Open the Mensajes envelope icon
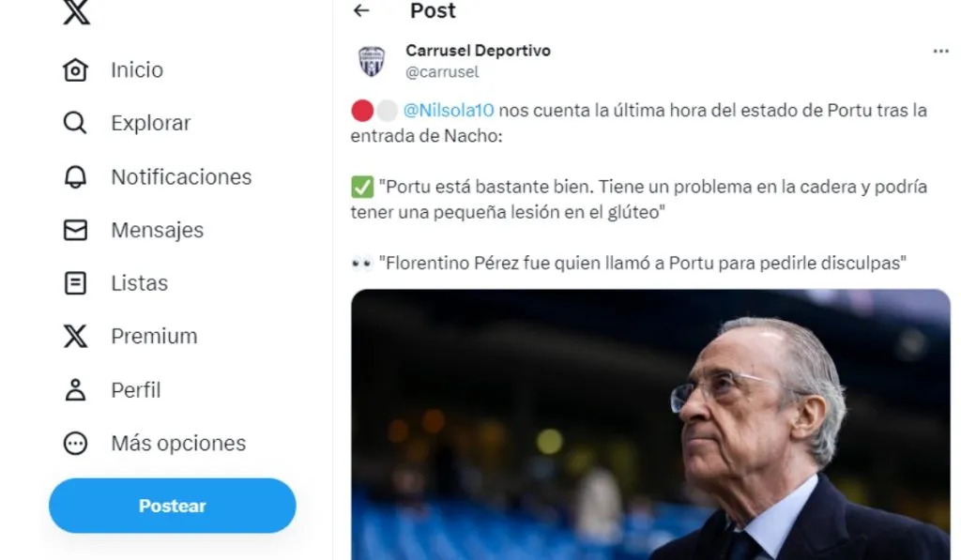 tap(75, 230)
